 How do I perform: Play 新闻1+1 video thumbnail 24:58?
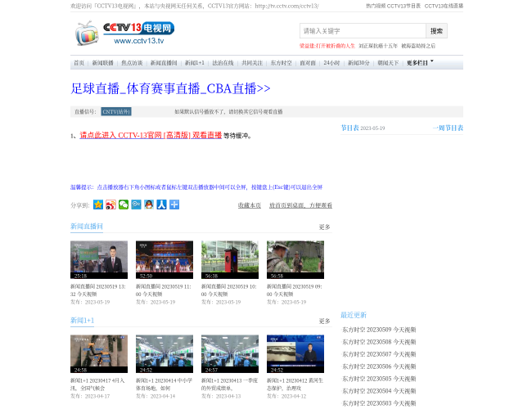click(99, 353)
